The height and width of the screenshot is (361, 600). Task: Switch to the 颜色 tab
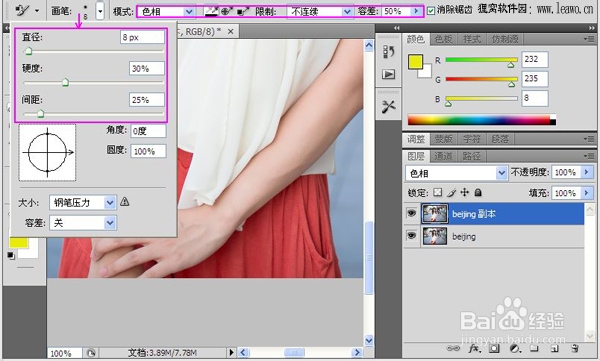[416, 39]
